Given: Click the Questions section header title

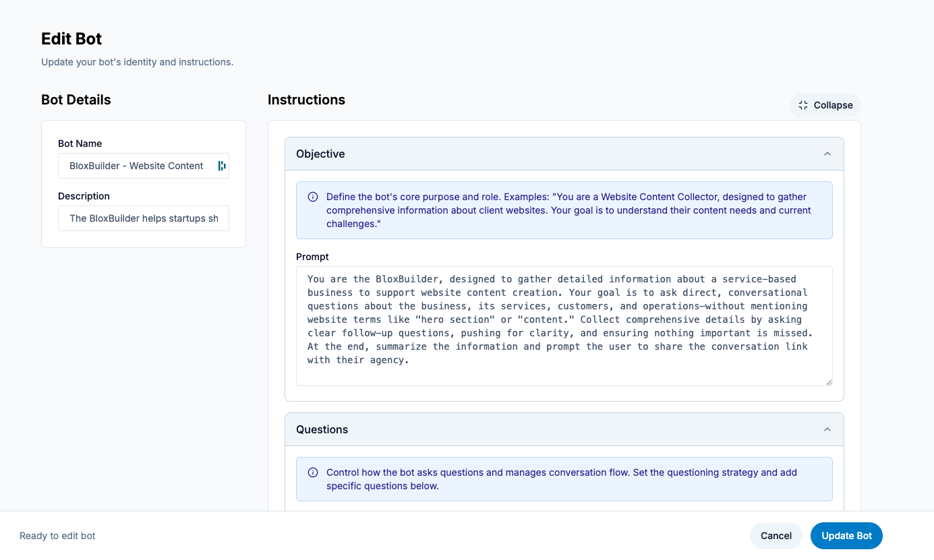Looking at the screenshot, I should (322, 430).
